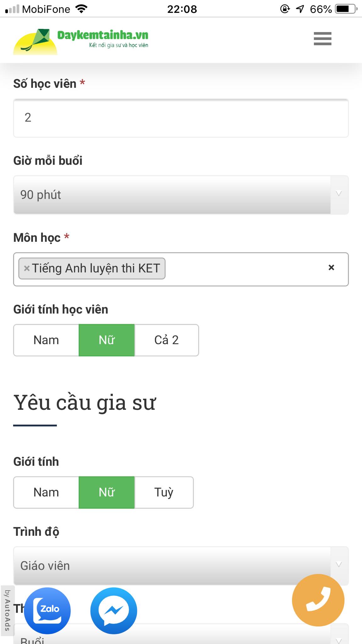This screenshot has height=644, width=362.
Task: Select 'Nam' for student gender
Action: 46,340
